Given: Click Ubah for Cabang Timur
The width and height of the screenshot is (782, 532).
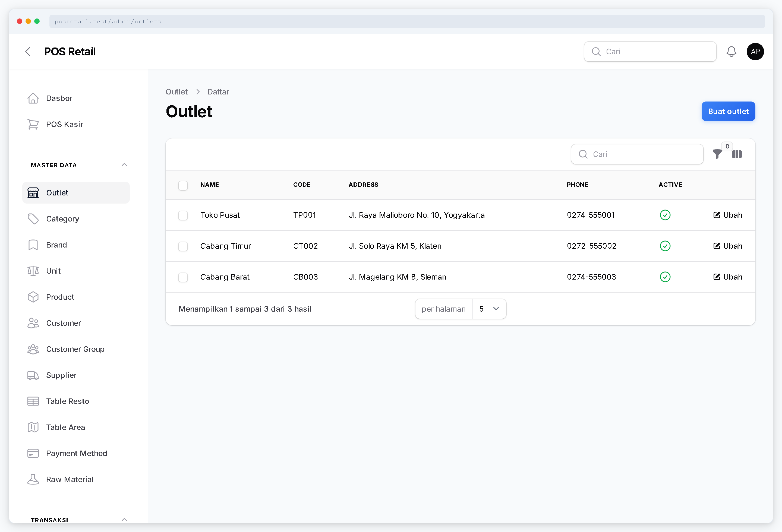Looking at the screenshot, I should [727, 246].
